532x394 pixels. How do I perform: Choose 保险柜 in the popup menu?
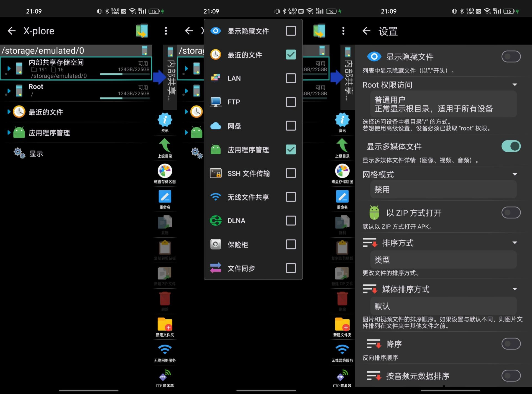coord(237,244)
